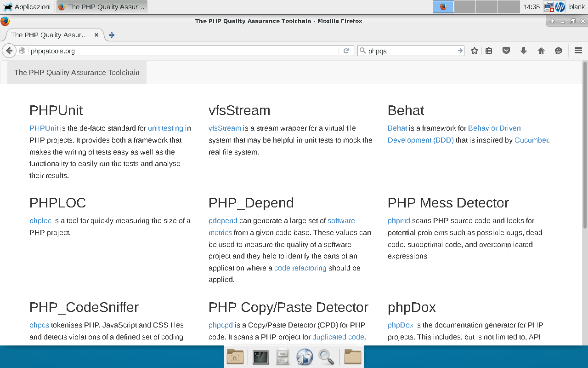The image size is (588, 368).
Task: Open the phpcpd link
Action: [220, 325]
